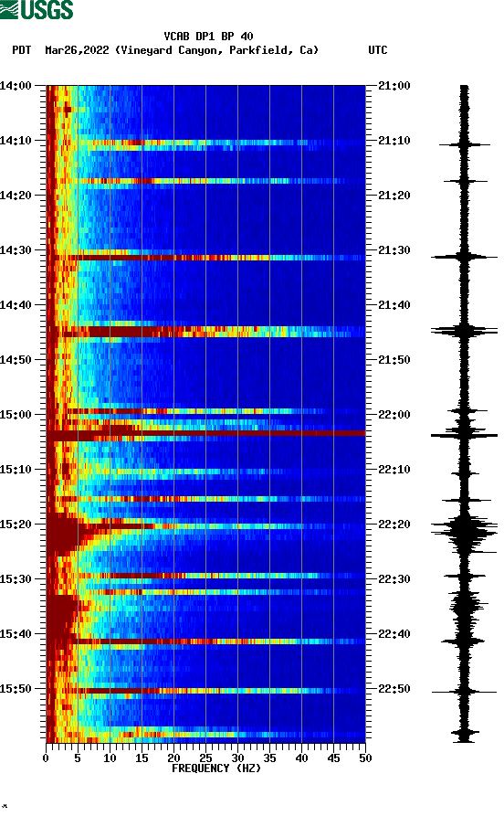Select the title text VCAB DP1 BP 40
This screenshot has height=816, width=504.
click(x=208, y=37)
